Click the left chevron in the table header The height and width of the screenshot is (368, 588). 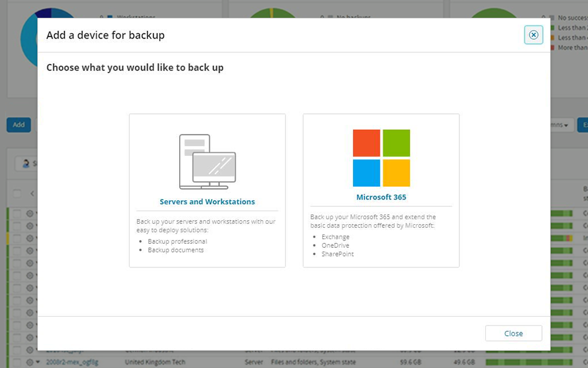coord(32,193)
